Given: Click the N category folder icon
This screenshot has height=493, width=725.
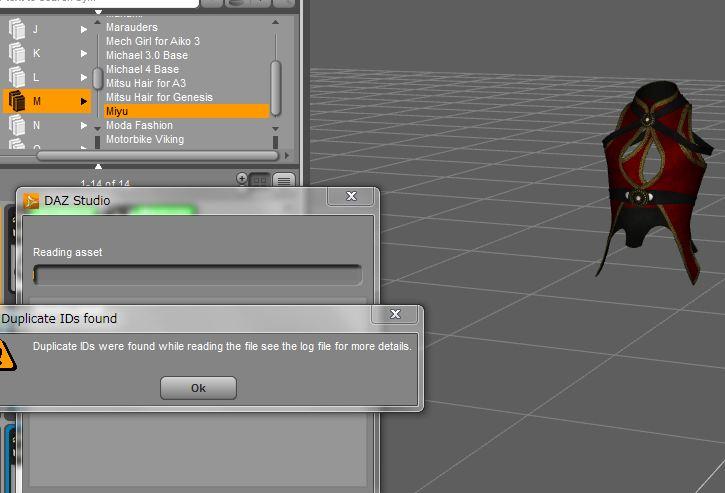Looking at the screenshot, I should pyautogui.click(x=17, y=125).
